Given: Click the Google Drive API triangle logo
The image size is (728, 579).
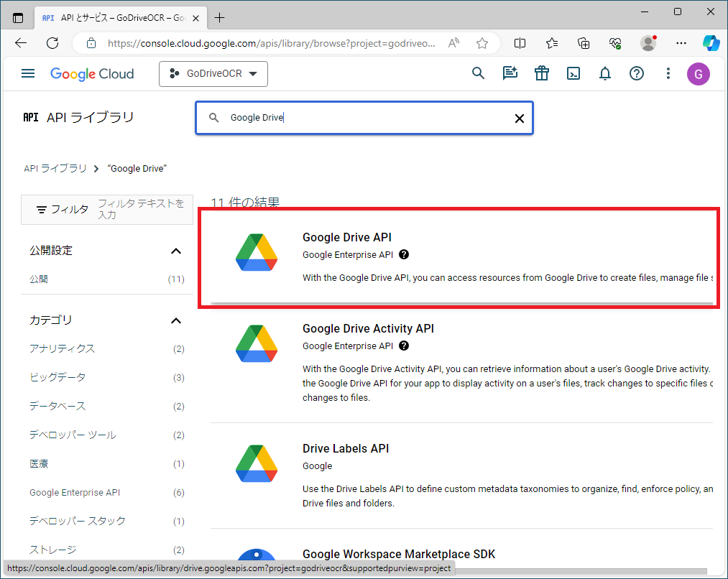Looking at the screenshot, I should click(x=257, y=252).
